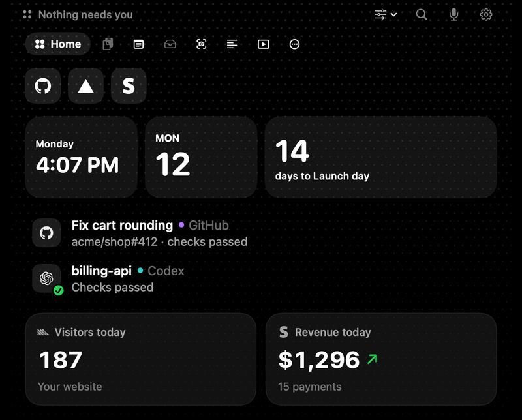The height and width of the screenshot is (420, 522).
Task: Click the 'Nothing needs you' status text
Action: 85,14
